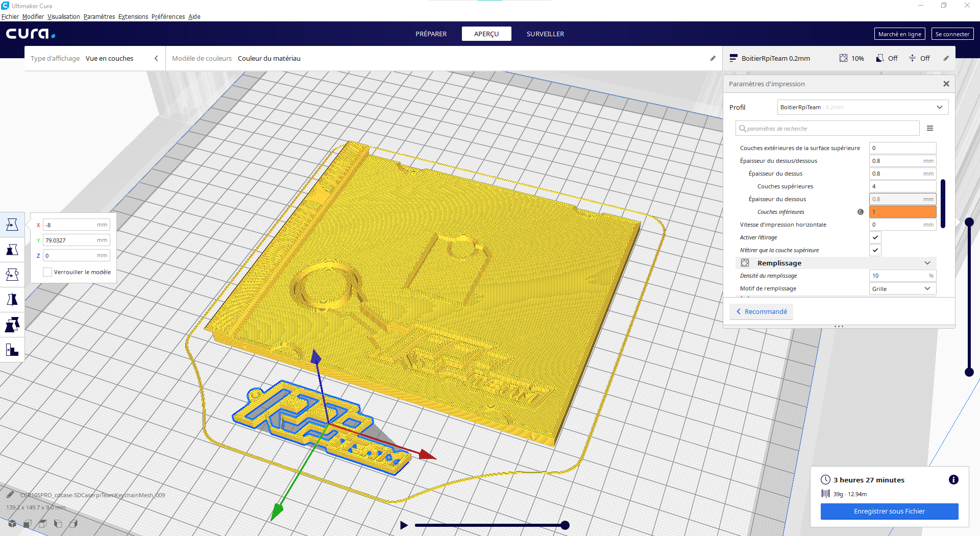This screenshot has width=980, height=536.
Task: Go back to Recommandé settings
Action: 762,311
